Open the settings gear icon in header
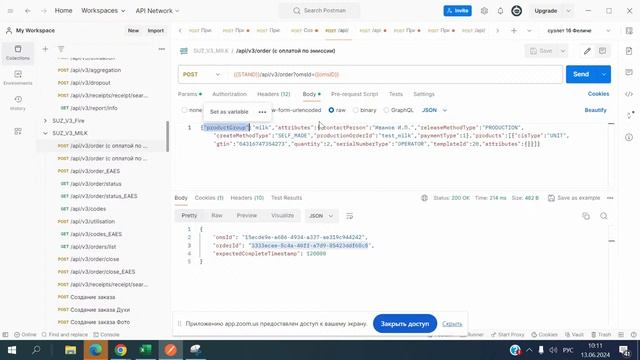The width and height of the screenshot is (640, 360). click(484, 11)
